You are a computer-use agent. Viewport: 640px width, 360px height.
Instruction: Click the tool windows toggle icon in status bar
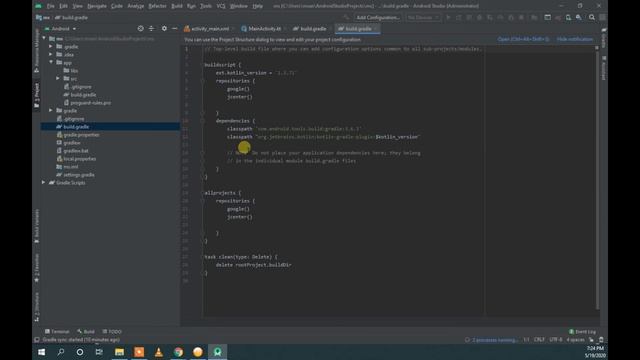coord(37,340)
